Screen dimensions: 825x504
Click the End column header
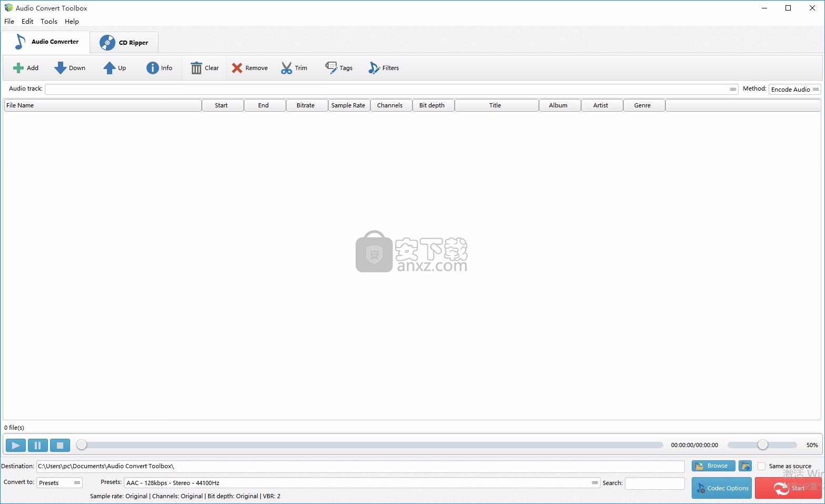pos(265,105)
